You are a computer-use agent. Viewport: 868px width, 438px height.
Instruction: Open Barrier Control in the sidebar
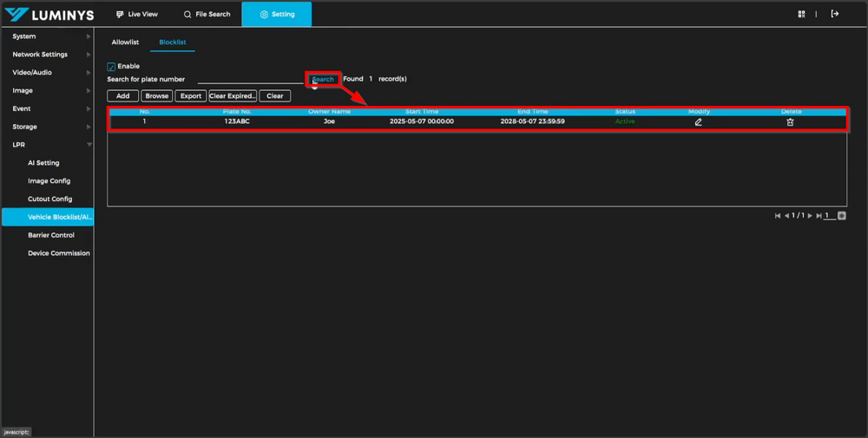click(51, 235)
